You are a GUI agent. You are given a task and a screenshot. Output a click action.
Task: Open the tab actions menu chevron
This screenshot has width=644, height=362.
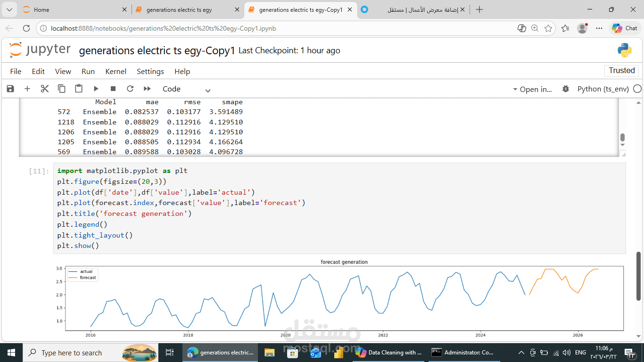tap(9, 9)
